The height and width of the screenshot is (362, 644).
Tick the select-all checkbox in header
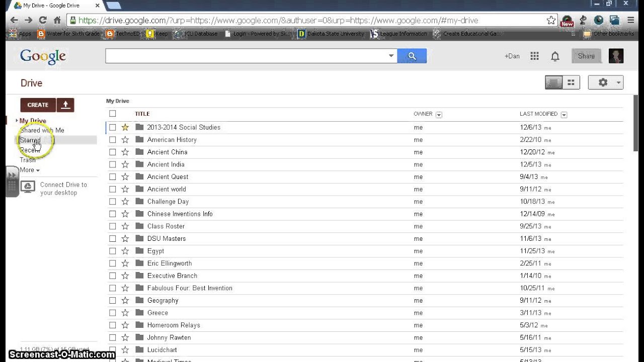coord(113,114)
